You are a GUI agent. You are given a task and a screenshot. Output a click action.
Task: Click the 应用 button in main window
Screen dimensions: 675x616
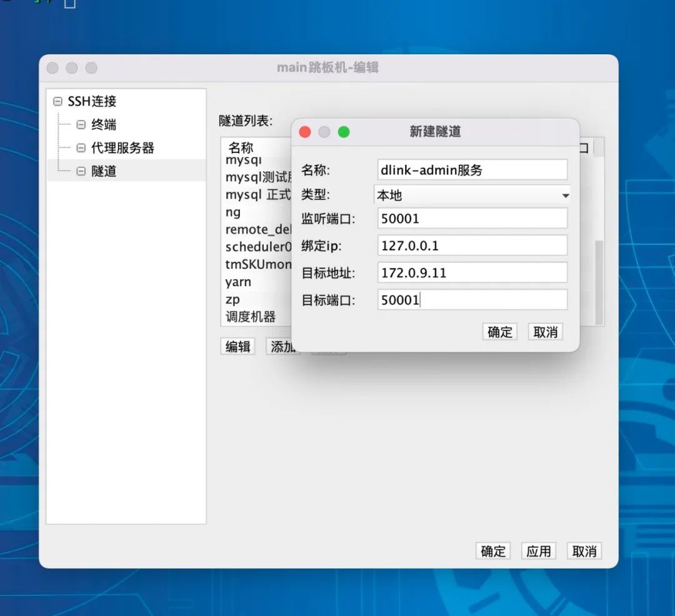coord(539,551)
